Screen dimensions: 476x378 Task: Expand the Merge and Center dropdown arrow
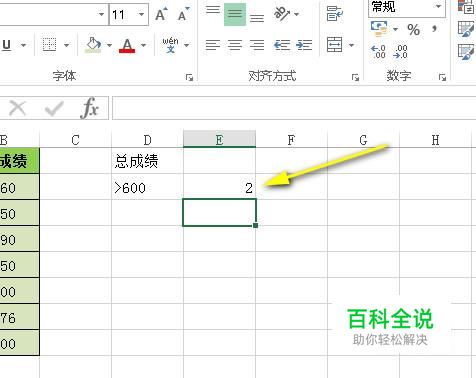click(x=351, y=45)
